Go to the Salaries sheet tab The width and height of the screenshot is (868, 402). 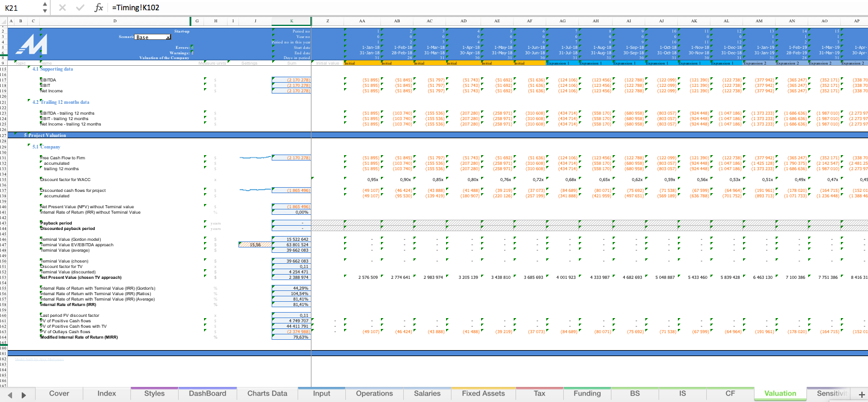[427, 394]
